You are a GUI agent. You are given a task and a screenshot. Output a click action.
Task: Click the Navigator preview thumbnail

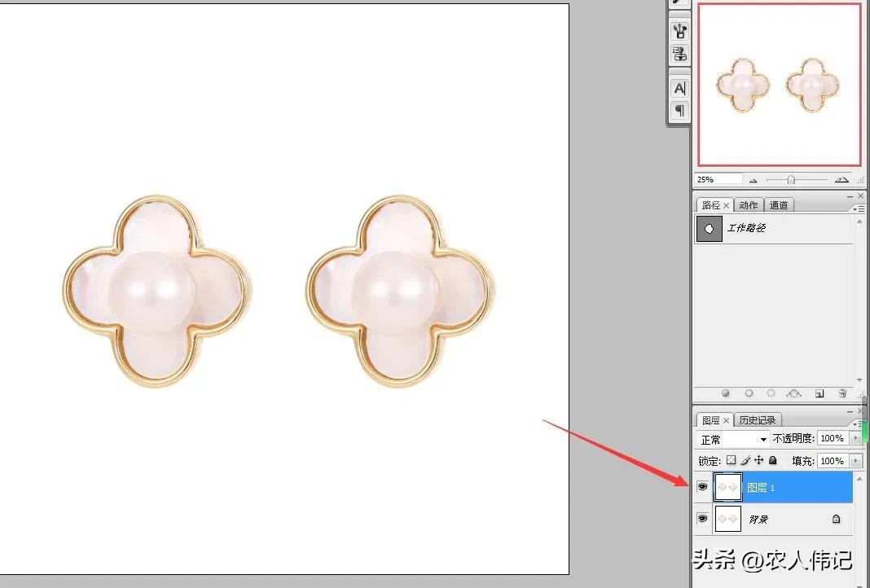pyautogui.click(x=780, y=85)
